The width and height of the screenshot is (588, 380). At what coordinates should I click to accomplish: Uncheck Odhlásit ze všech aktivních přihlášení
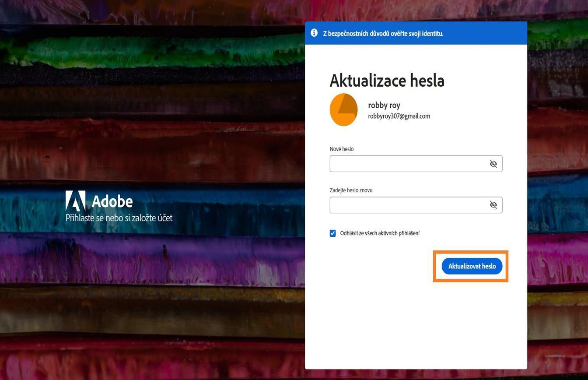333,233
